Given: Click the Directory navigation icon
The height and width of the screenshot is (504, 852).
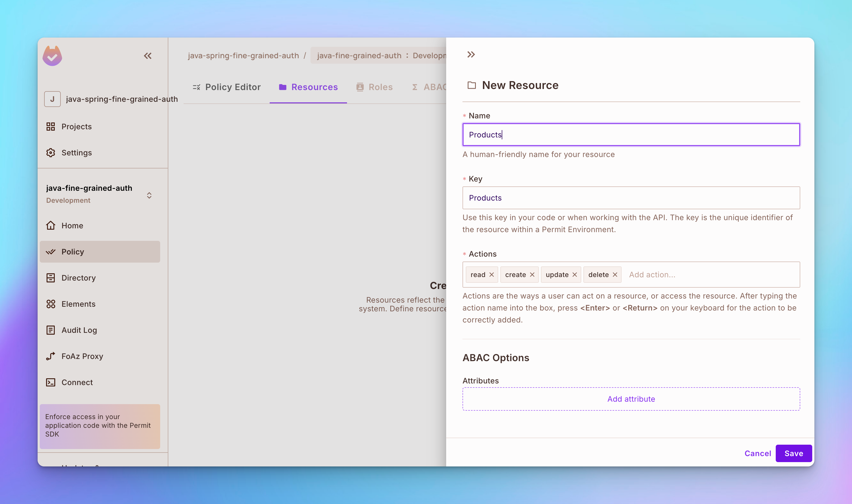Looking at the screenshot, I should coord(51,277).
